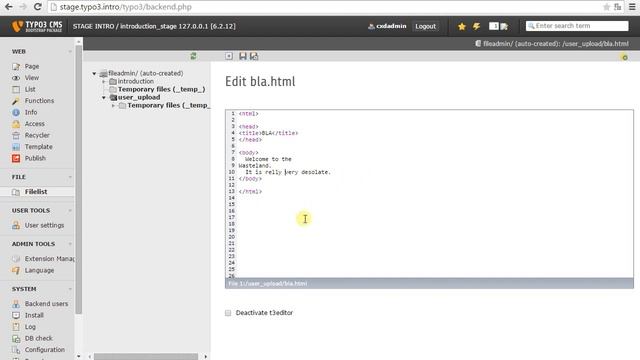Open the opened documents counter

coord(494,26)
